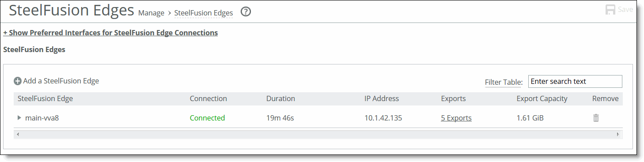Sort by the Export Capacity column header
Image resolution: width=644 pixels, height=162 pixels.
[542, 98]
